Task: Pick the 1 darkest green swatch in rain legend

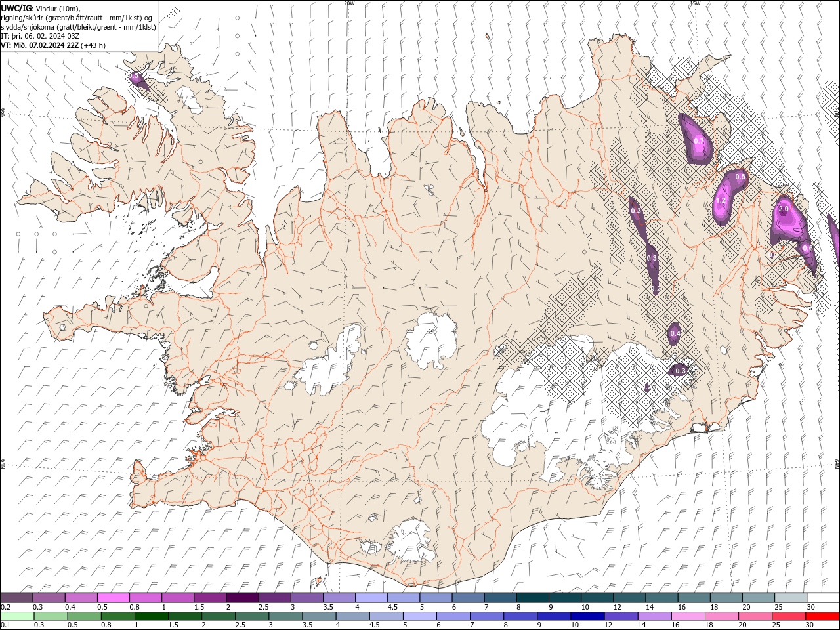Action: click(x=151, y=616)
